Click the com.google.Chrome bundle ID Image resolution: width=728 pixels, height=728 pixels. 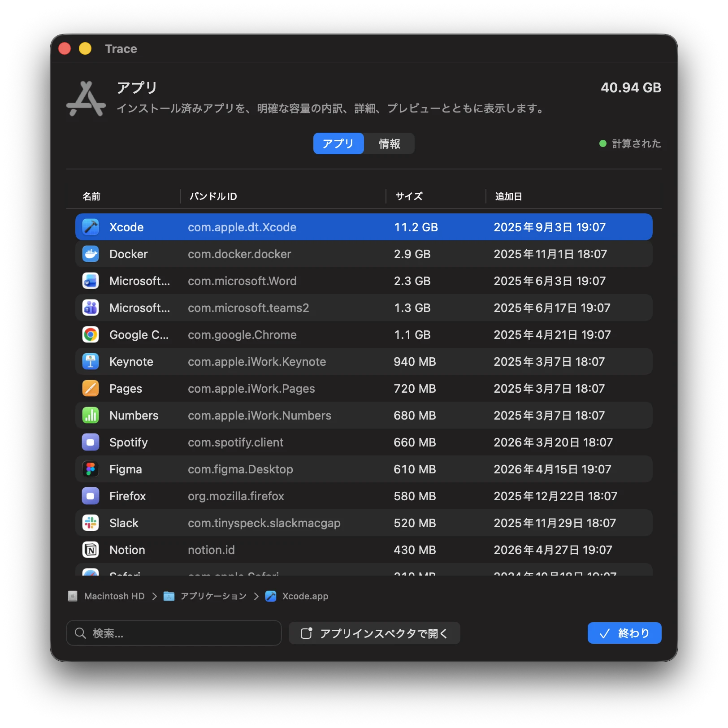click(x=242, y=335)
